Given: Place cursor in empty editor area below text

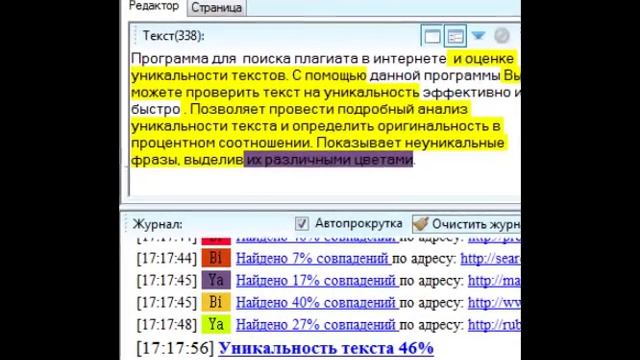Looking at the screenshot, I should point(324,183).
